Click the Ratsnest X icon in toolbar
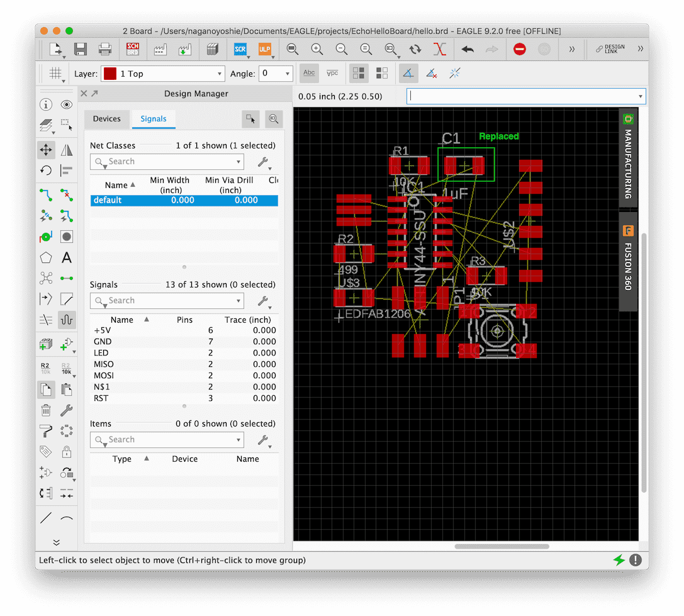The image size is (684, 616). coord(440,49)
